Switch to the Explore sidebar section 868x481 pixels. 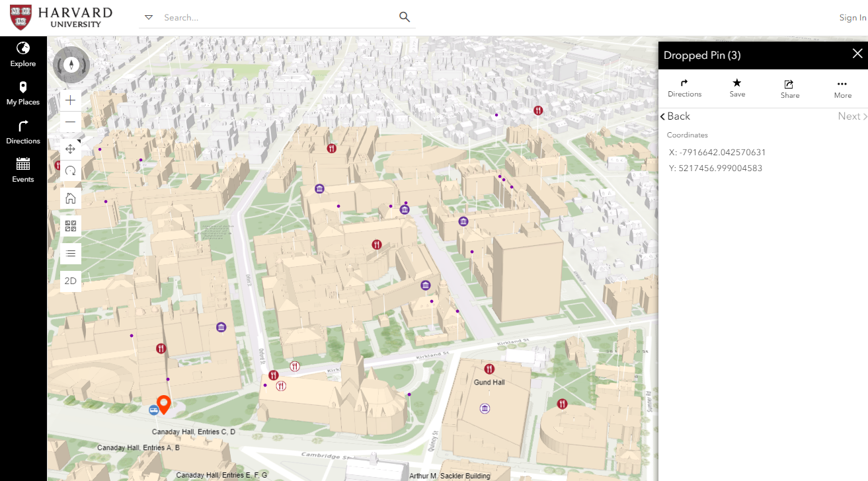[22, 54]
